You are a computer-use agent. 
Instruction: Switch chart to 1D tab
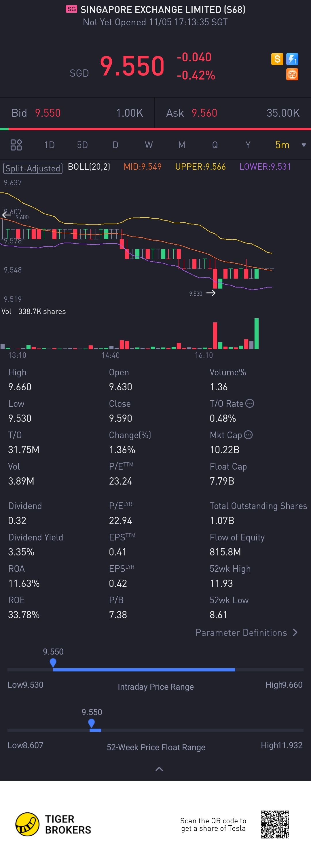click(x=49, y=145)
